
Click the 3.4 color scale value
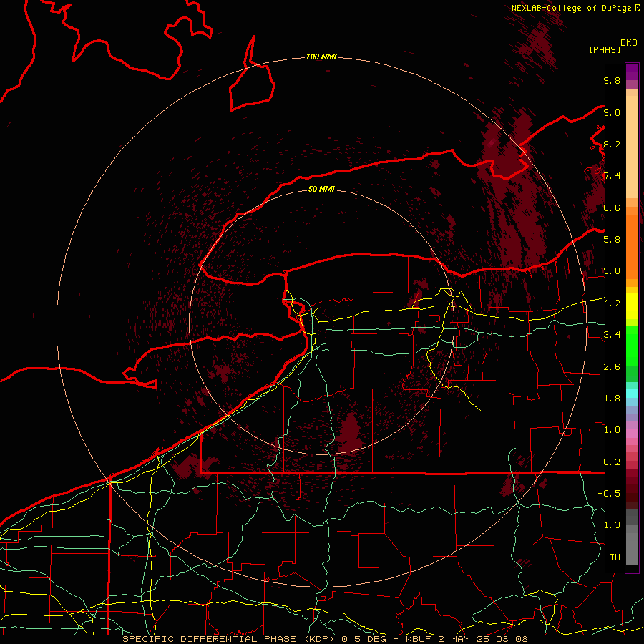click(x=612, y=335)
